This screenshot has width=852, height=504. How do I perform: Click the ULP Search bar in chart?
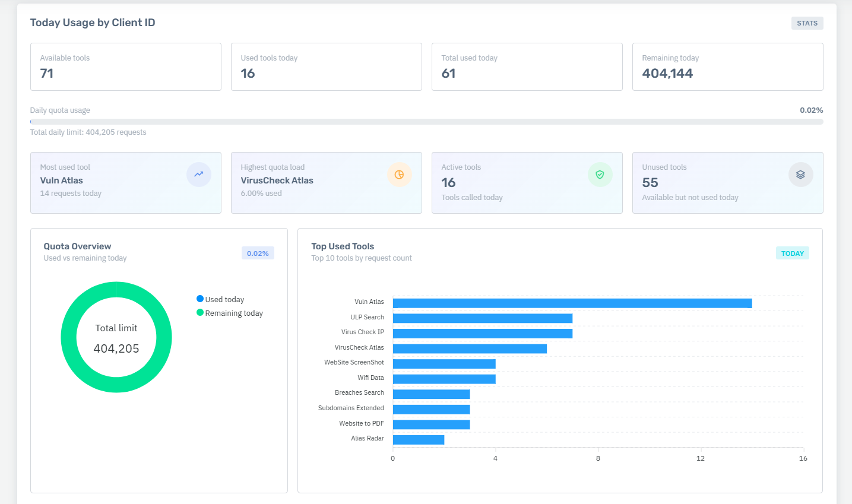coord(483,318)
